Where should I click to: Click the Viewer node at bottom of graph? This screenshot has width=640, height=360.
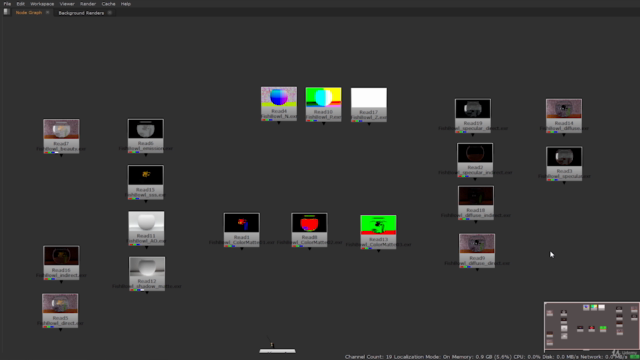278,350
